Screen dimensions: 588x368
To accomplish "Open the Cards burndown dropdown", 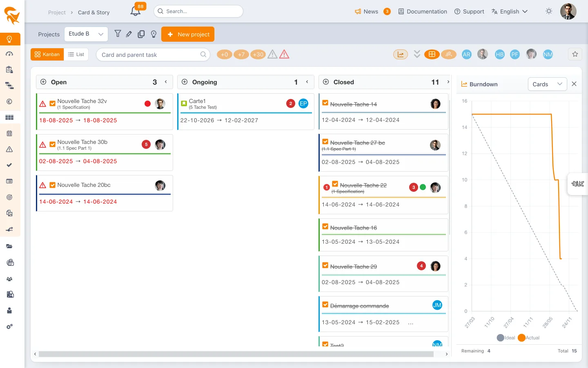I will pos(547,84).
